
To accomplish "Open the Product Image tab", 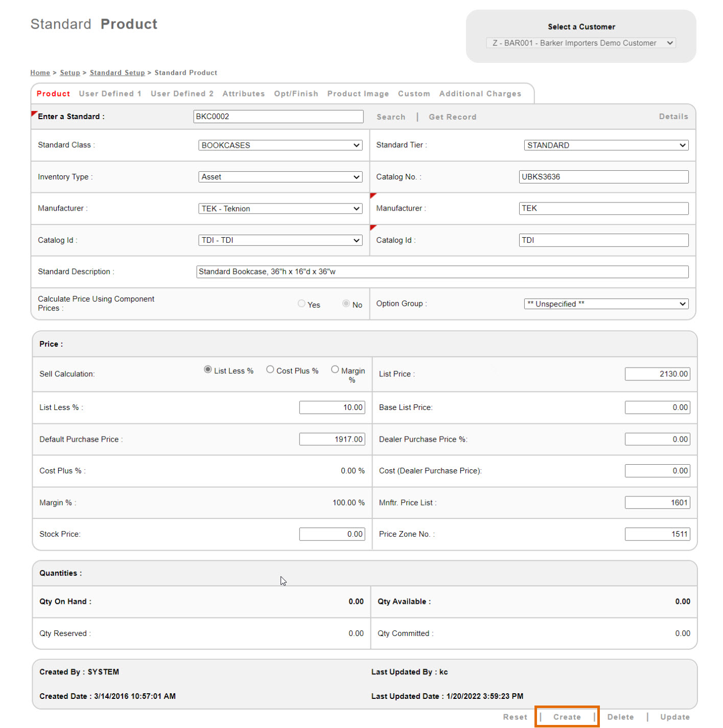I will 358,94.
